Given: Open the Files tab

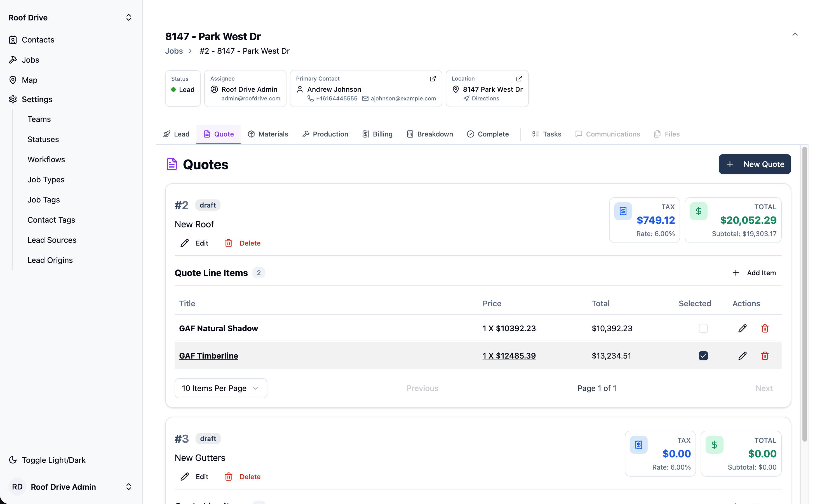Looking at the screenshot, I should (666, 134).
